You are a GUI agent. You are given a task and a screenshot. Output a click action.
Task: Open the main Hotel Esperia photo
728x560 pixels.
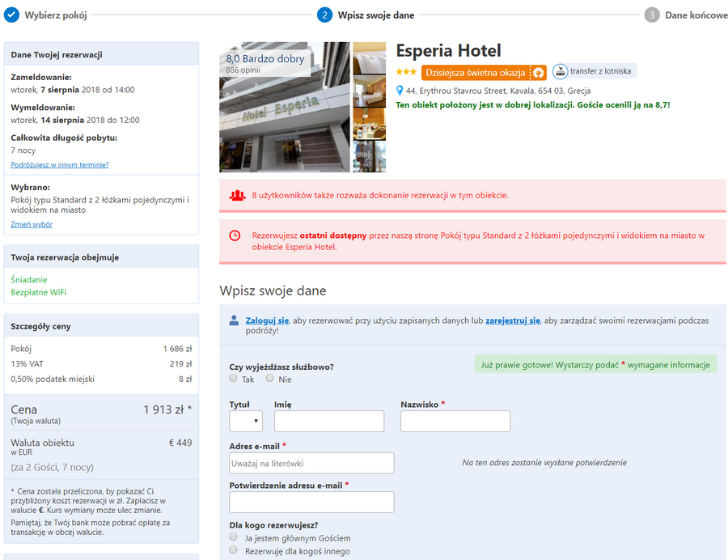coord(285,108)
